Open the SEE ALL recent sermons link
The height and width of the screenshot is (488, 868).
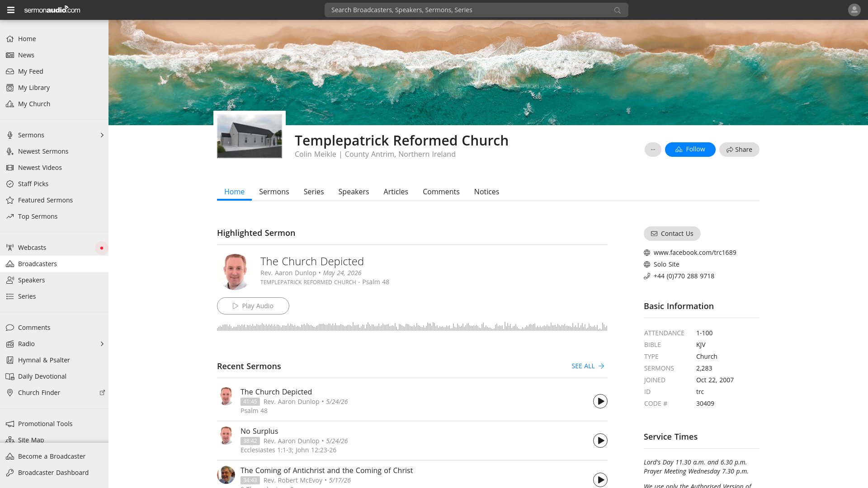pos(588,366)
